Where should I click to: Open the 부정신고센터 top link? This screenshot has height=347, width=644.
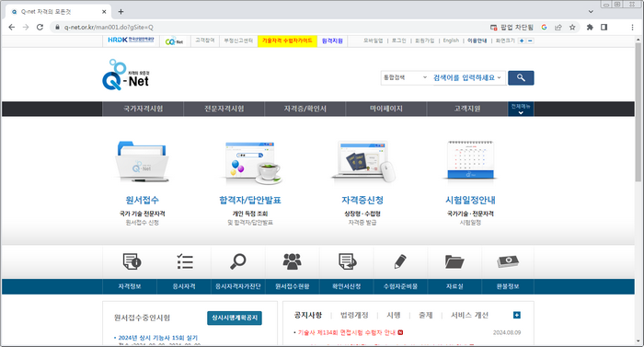click(x=238, y=40)
